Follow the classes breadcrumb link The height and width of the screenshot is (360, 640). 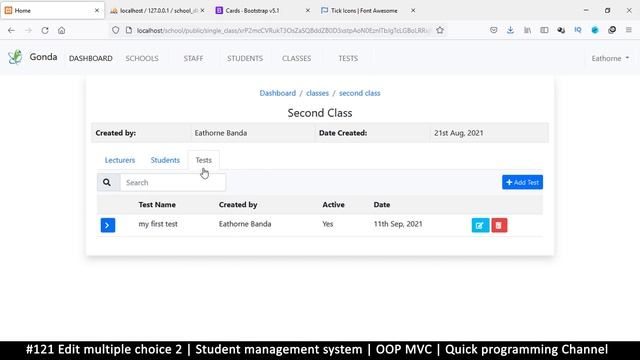[317, 93]
